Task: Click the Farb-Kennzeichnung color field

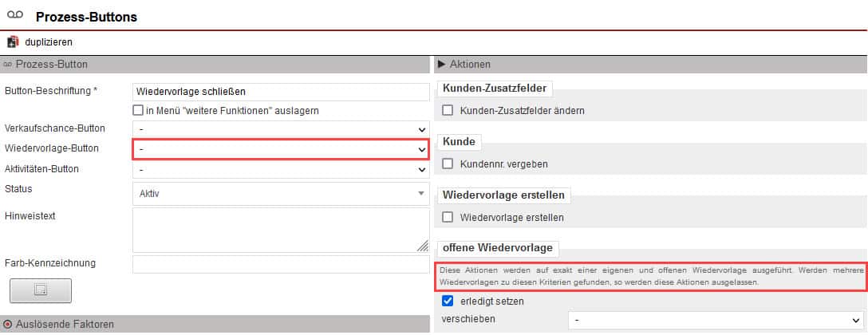Action: coord(281,264)
